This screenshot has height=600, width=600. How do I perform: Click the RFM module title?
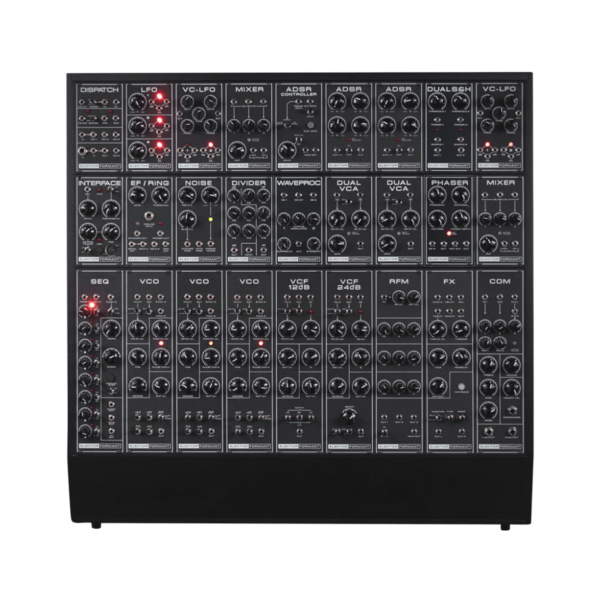[399, 282]
